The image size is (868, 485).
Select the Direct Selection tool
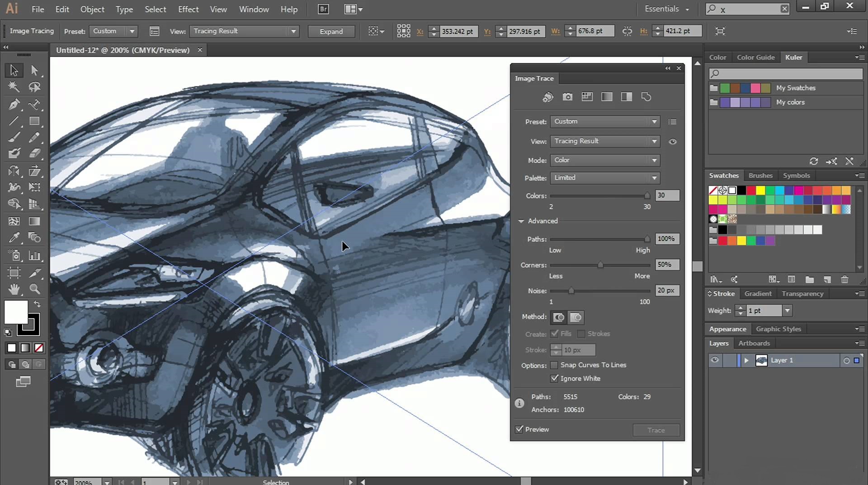click(x=35, y=70)
